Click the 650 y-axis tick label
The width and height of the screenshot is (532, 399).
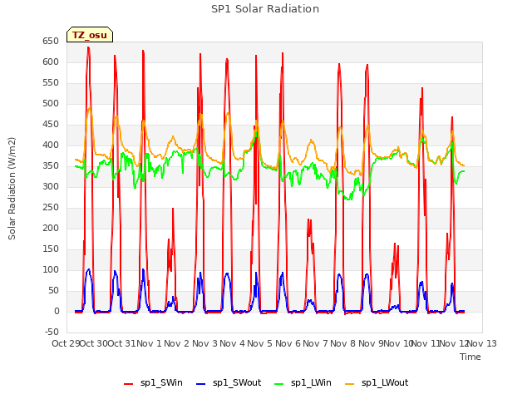pos(51,41)
